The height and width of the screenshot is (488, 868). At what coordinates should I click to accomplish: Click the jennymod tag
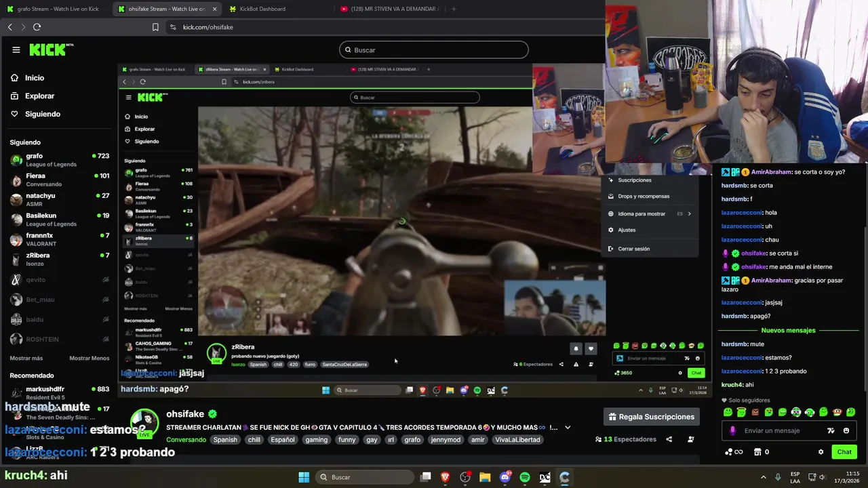pyautogui.click(x=446, y=440)
